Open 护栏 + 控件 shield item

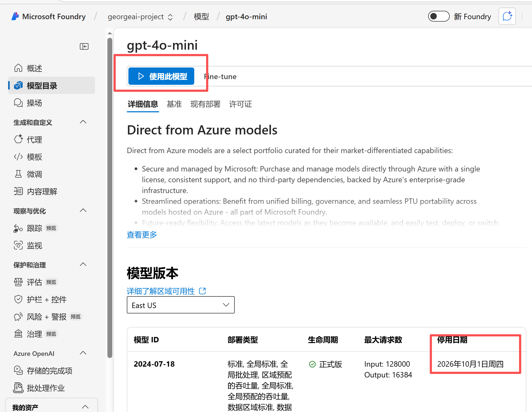pos(46,299)
